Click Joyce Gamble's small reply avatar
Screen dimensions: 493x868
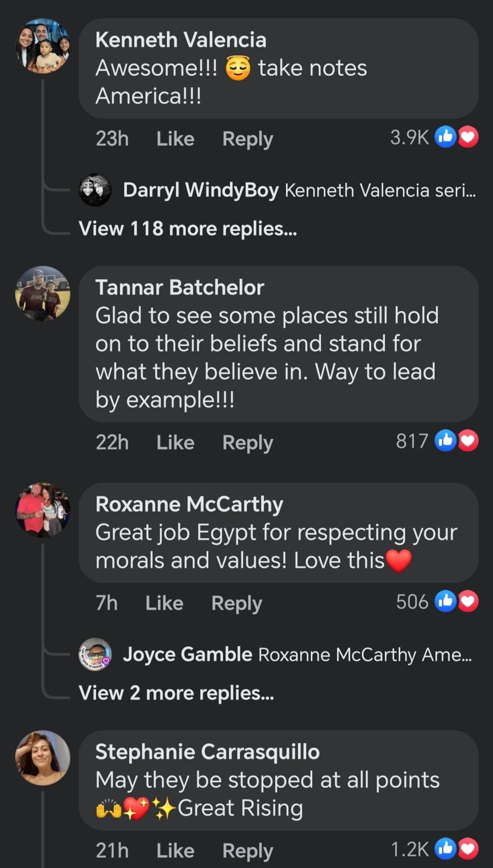pos(95,654)
